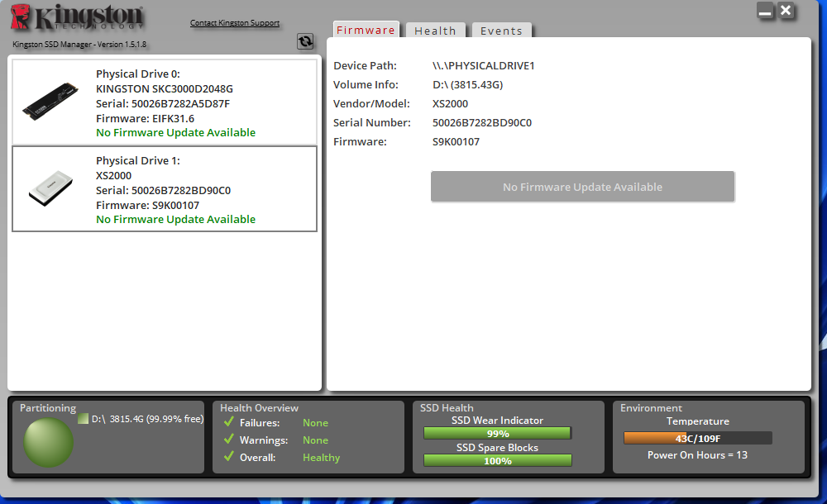Click Kingston SSD Manager version 1.5.1.8 text

coord(79,45)
